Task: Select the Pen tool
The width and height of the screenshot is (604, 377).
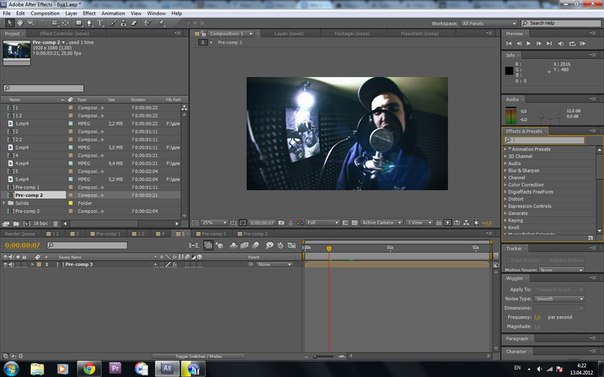Action: click(x=89, y=23)
